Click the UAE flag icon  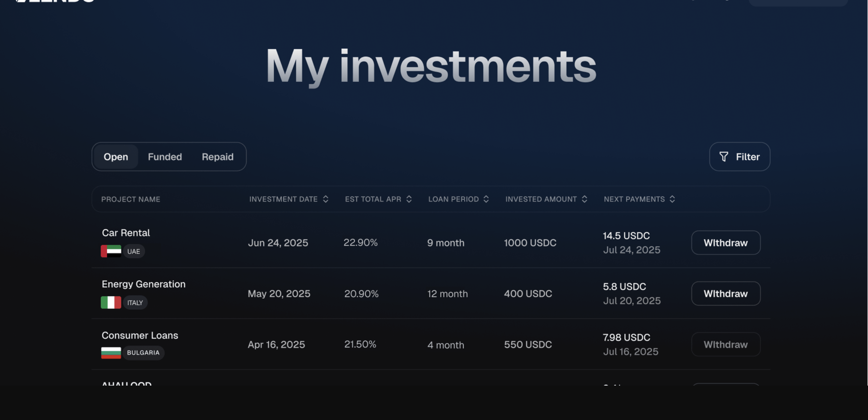(111, 251)
